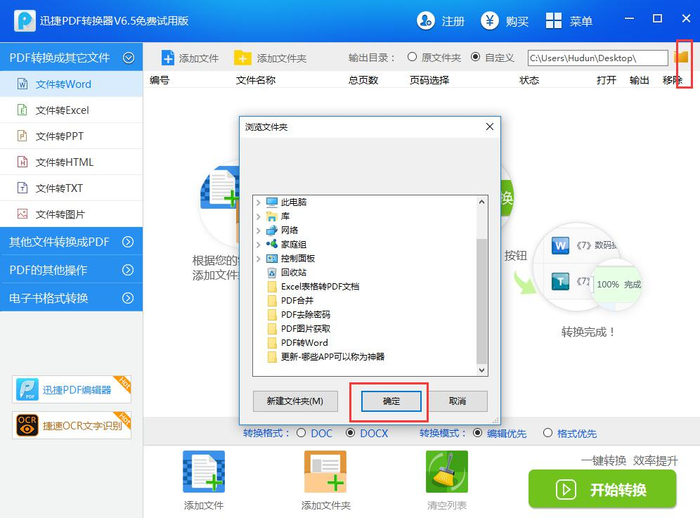Click the 清空列表 broom icon
Screen dimensions: 700x518
pyautogui.click(x=446, y=472)
